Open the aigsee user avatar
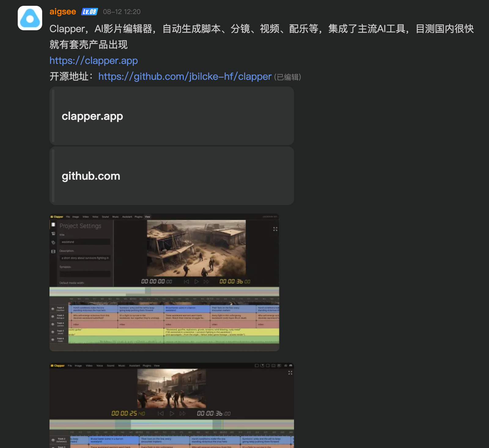Viewport: 489px width, 448px height. 30,18
